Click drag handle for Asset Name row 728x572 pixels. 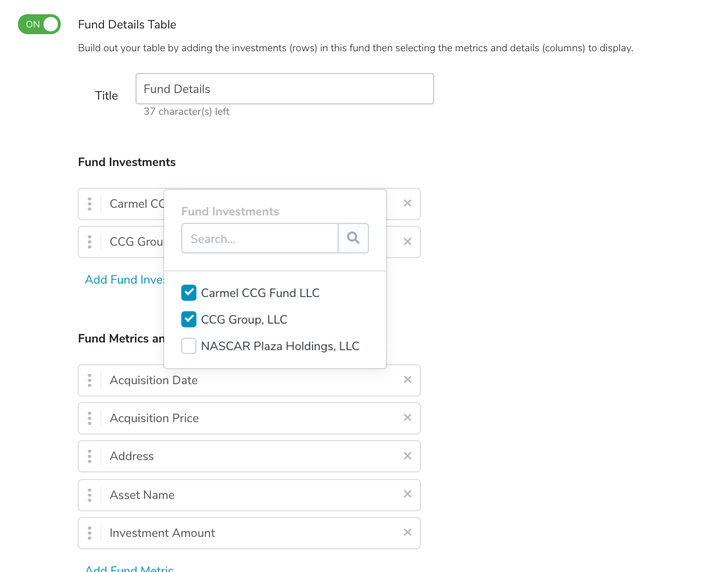[90, 495]
